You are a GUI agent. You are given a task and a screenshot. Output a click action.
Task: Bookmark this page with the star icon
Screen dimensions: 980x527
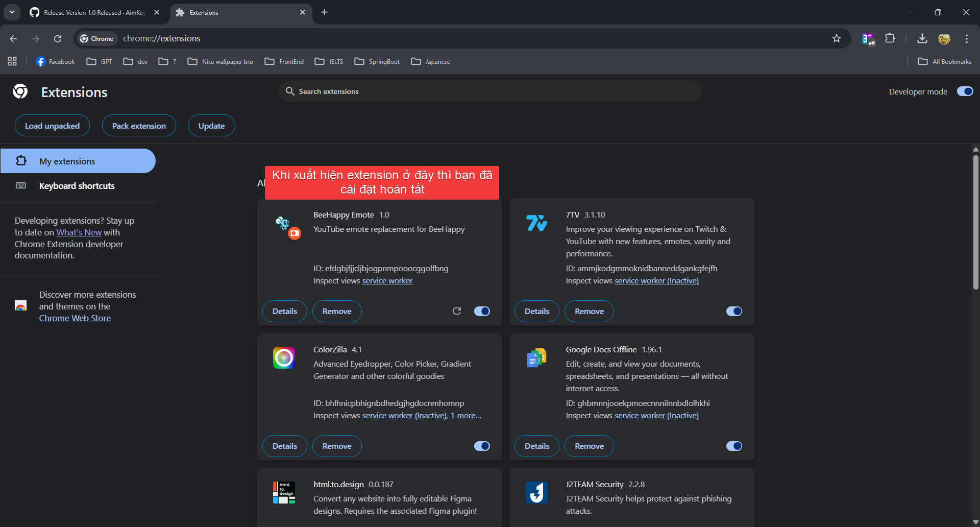(837, 38)
